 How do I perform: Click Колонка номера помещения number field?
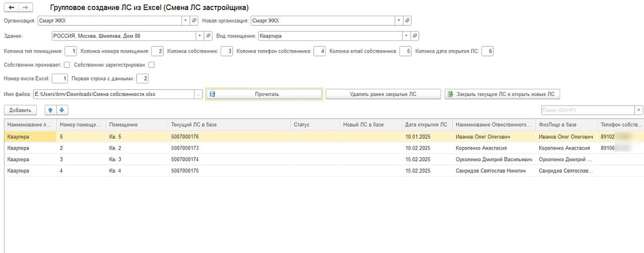point(157,51)
